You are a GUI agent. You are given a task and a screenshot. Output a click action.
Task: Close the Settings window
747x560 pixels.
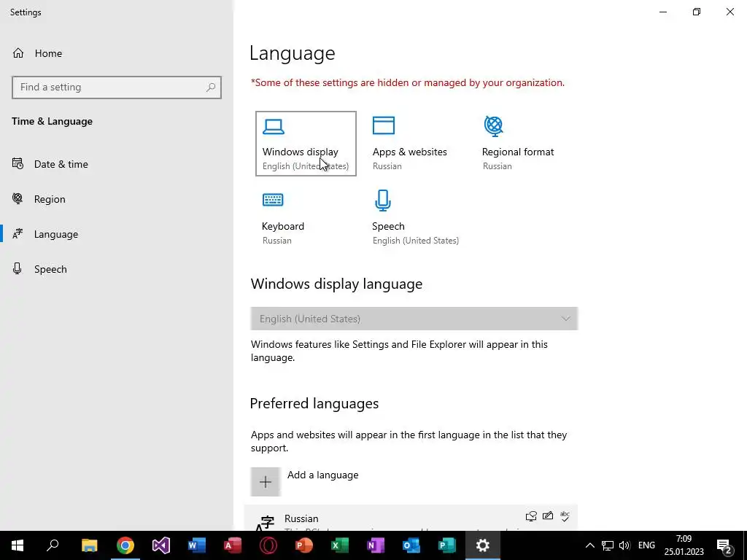[x=729, y=12]
